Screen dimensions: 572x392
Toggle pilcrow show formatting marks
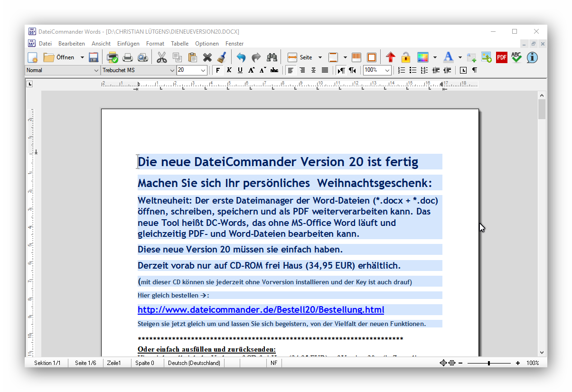[x=474, y=70]
